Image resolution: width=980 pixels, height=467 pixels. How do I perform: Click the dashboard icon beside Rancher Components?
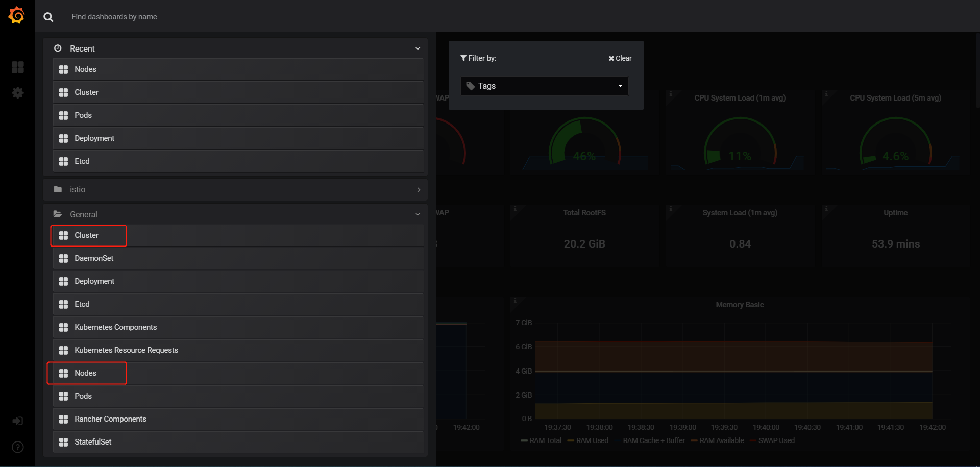pos(63,419)
